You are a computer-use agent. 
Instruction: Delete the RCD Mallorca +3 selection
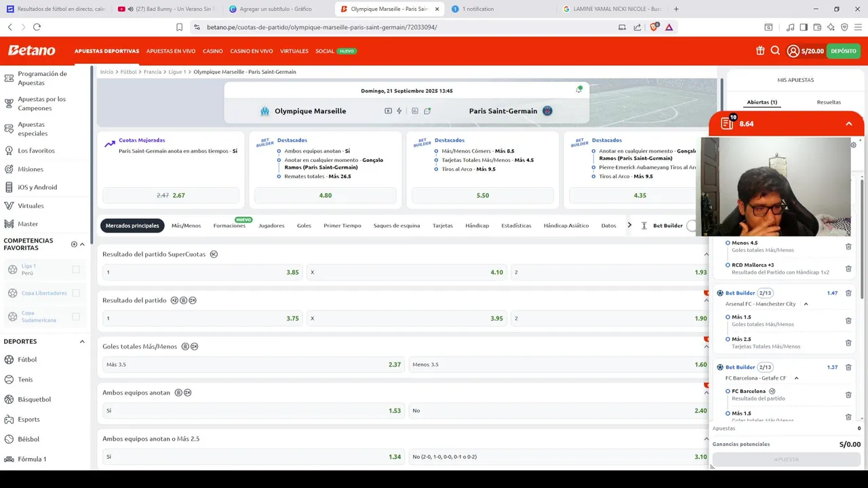coord(848,268)
